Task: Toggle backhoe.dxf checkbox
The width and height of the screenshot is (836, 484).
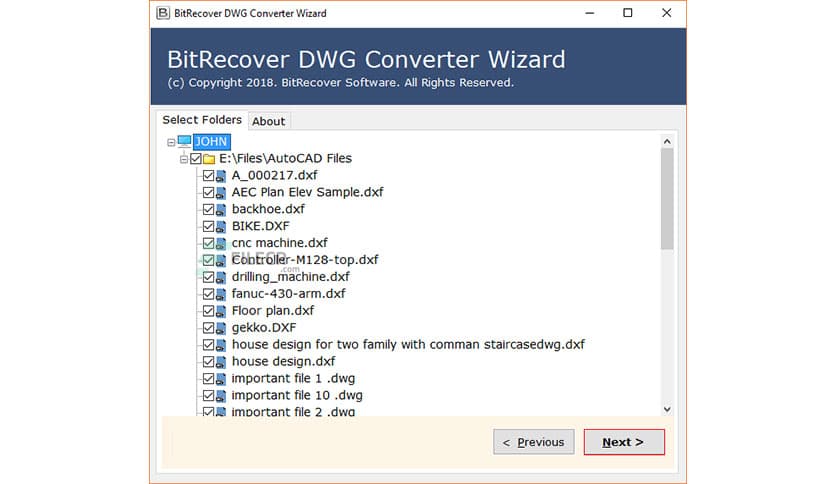Action: [208, 209]
